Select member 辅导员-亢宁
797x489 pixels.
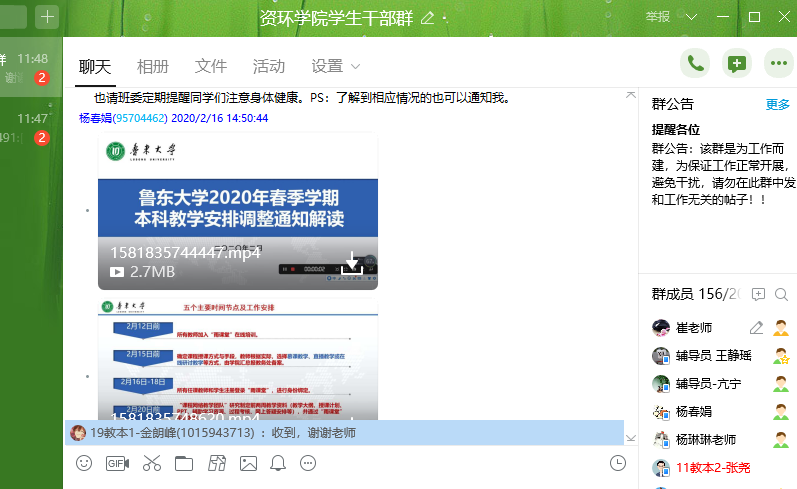(708, 384)
